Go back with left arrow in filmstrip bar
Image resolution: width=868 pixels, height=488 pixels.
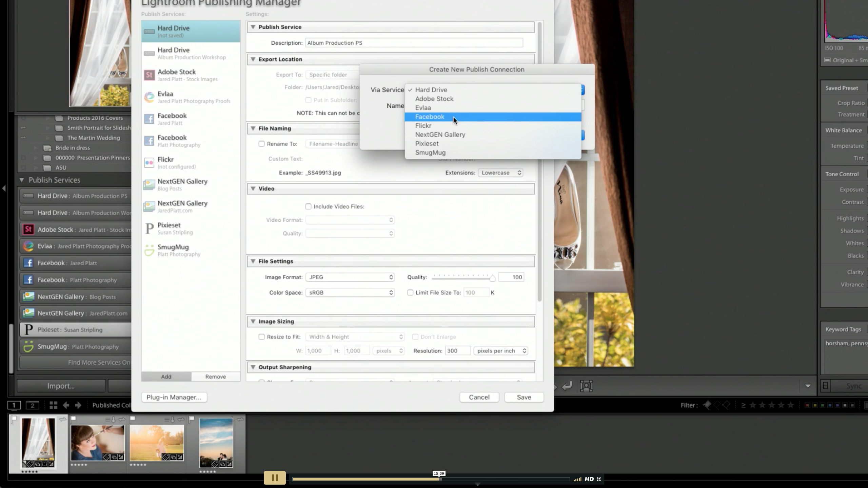(66, 405)
